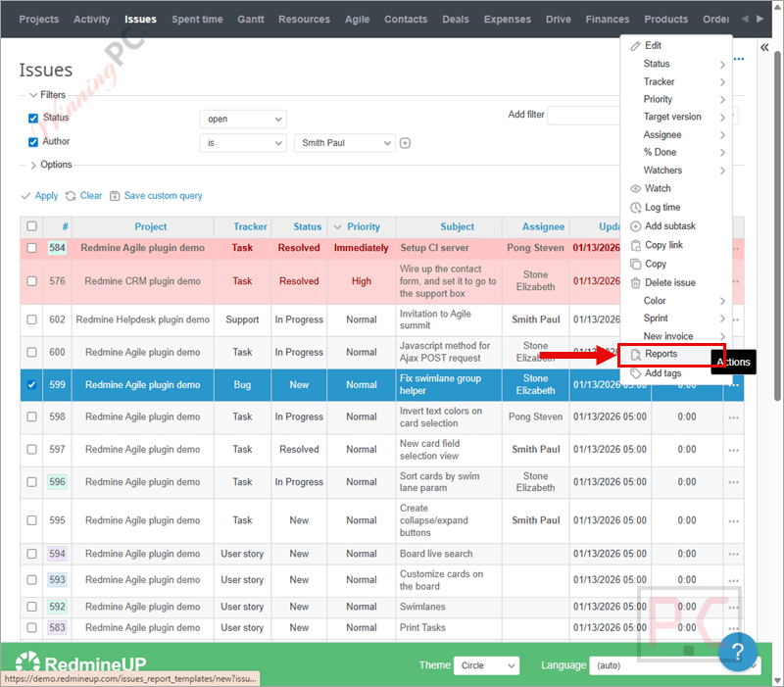
Task: Check the checkbox for issue 584
Action: tap(31, 248)
